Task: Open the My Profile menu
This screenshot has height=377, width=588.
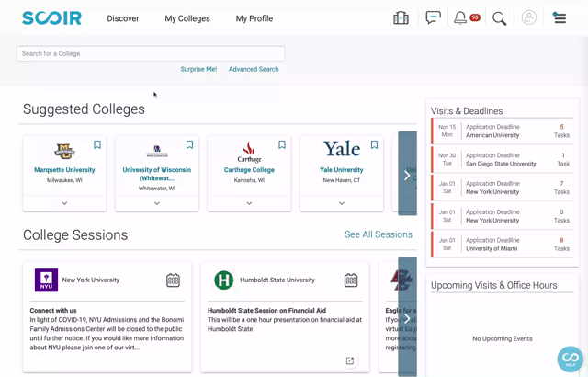Action: click(x=254, y=18)
